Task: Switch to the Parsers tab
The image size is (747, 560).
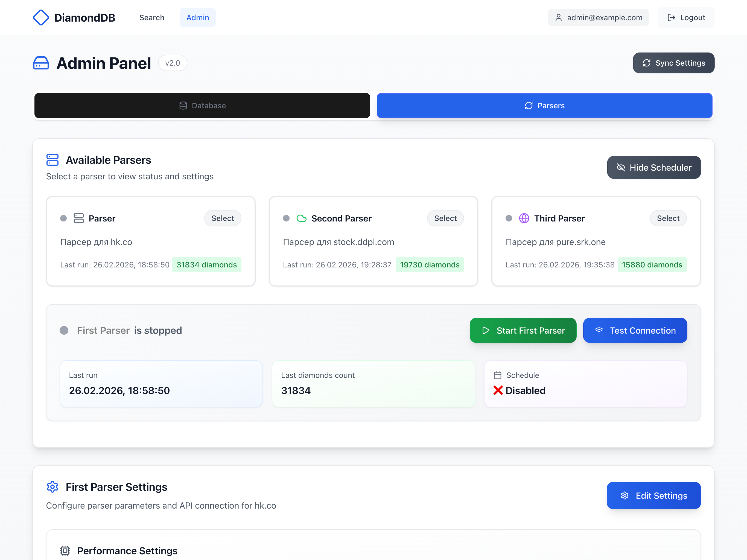Action: [544, 106]
